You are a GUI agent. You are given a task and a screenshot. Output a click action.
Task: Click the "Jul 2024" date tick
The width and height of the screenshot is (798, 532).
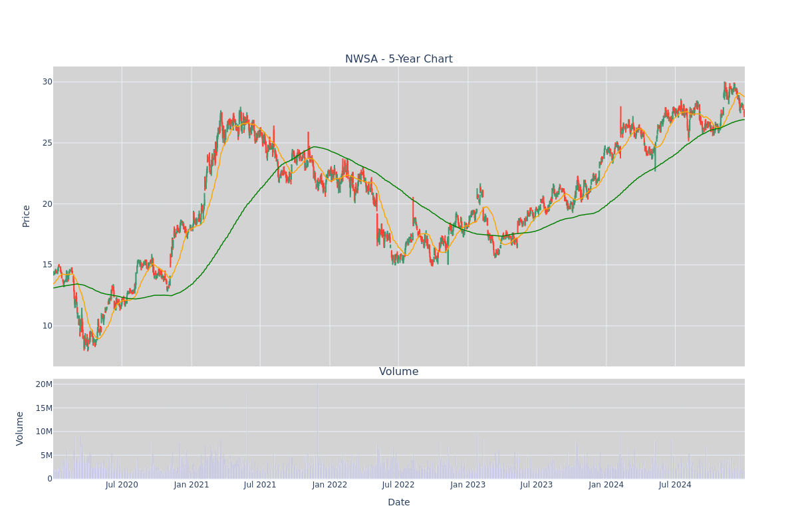point(675,485)
